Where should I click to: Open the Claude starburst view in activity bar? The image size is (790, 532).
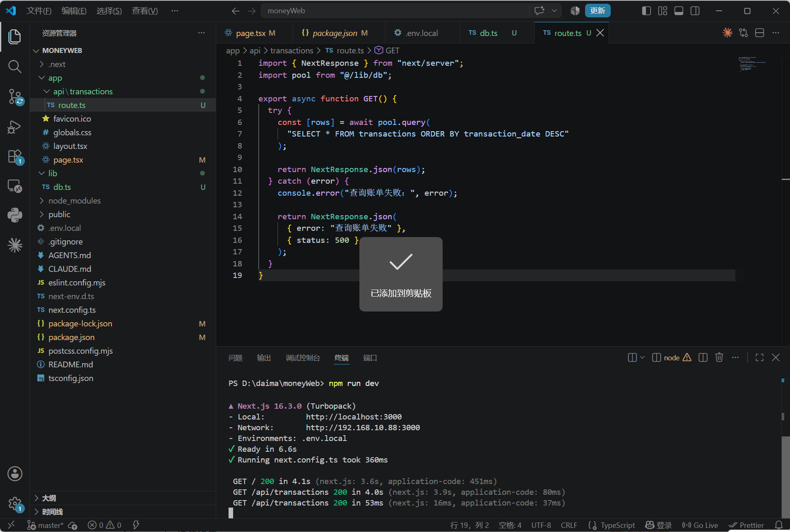tap(15, 245)
